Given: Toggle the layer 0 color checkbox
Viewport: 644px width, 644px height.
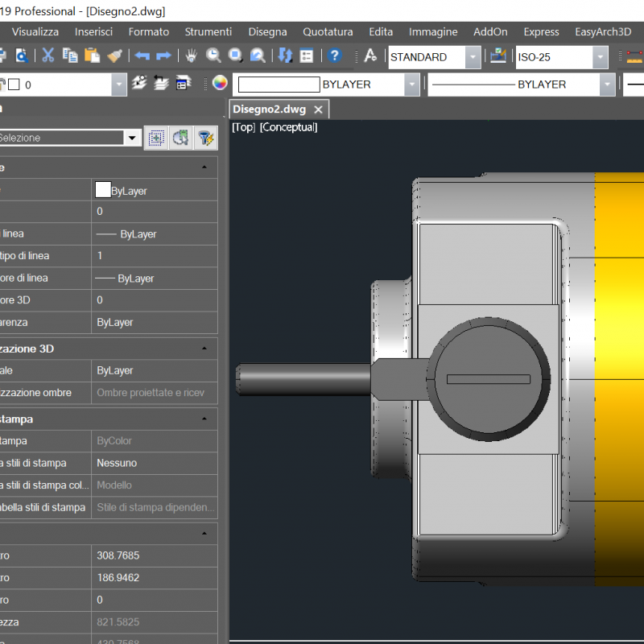Looking at the screenshot, I should [14, 85].
